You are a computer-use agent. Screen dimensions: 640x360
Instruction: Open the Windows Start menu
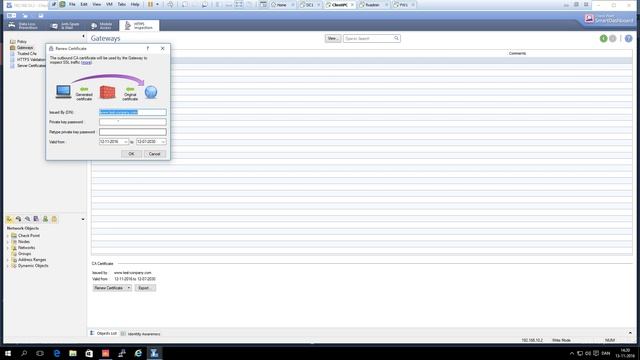pyautogui.click(x=8, y=353)
